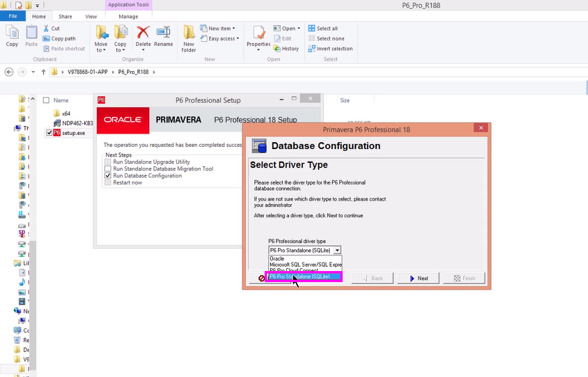Screen dimensions: 588x377
Task: Create a New folder
Action: [189, 39]
